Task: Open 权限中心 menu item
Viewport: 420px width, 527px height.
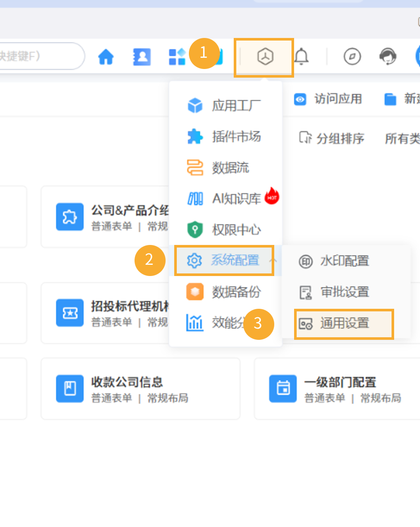Action: (x=226, y=230)
